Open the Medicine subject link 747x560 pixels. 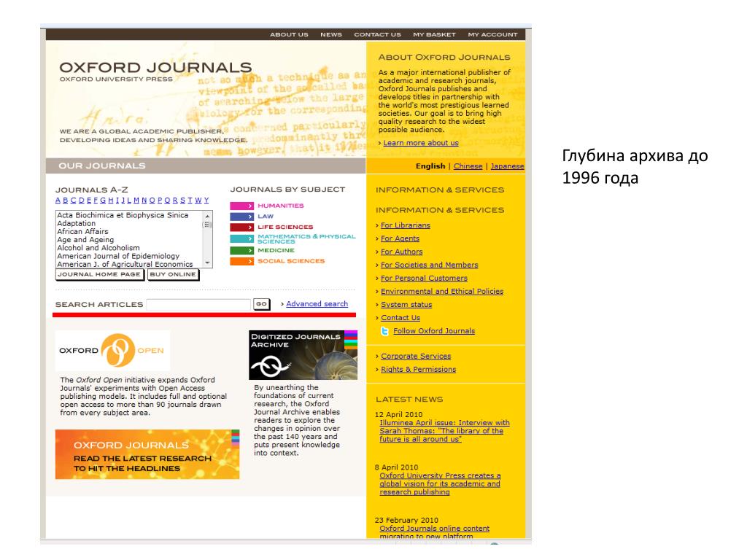click(x=276, y=250)
